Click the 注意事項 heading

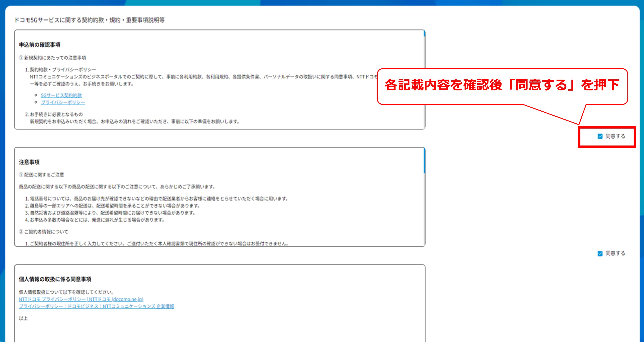29,162
